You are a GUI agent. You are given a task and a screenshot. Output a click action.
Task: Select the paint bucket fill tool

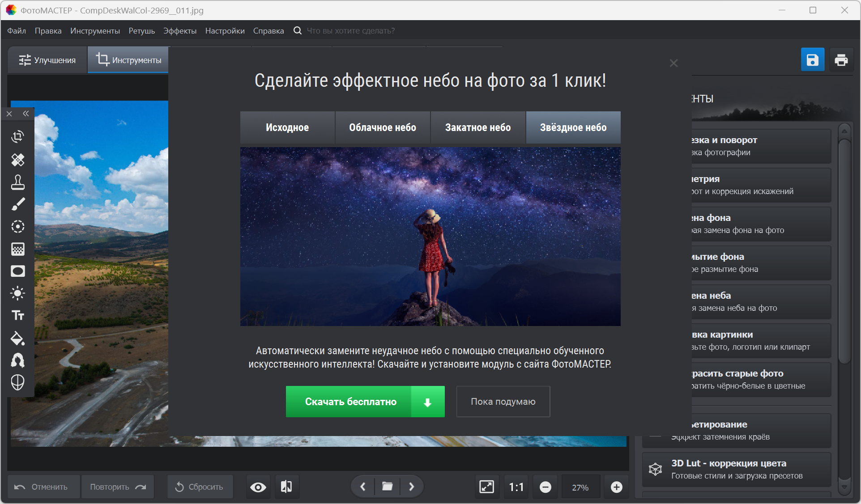tap(18, 339)
